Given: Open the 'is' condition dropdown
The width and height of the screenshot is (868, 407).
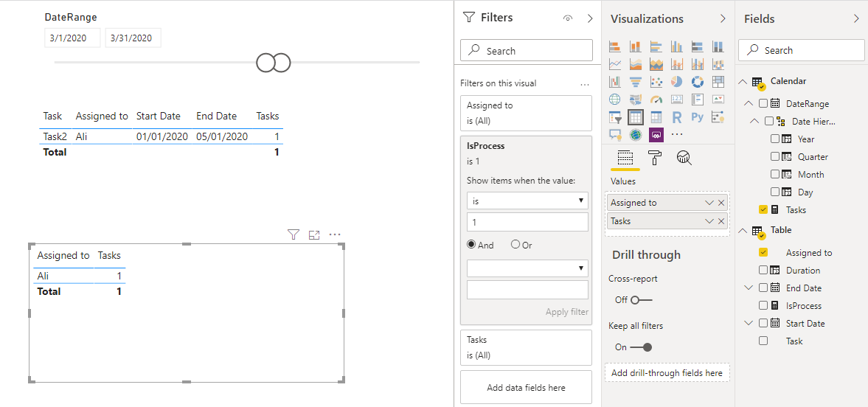Looking at the screenshot, I should point(527,201).
